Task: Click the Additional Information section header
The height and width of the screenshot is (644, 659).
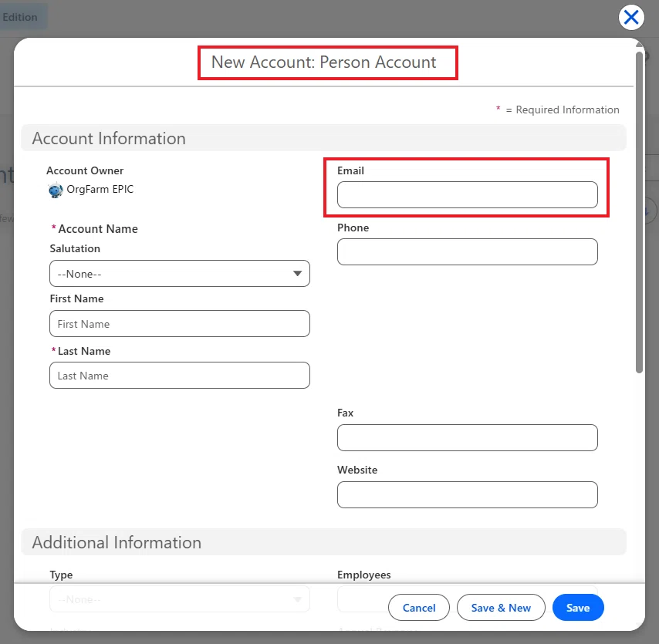Action: tap(323, 542)
